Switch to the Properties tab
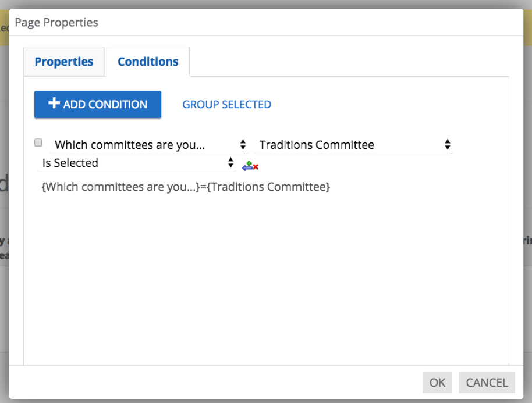 64,62
